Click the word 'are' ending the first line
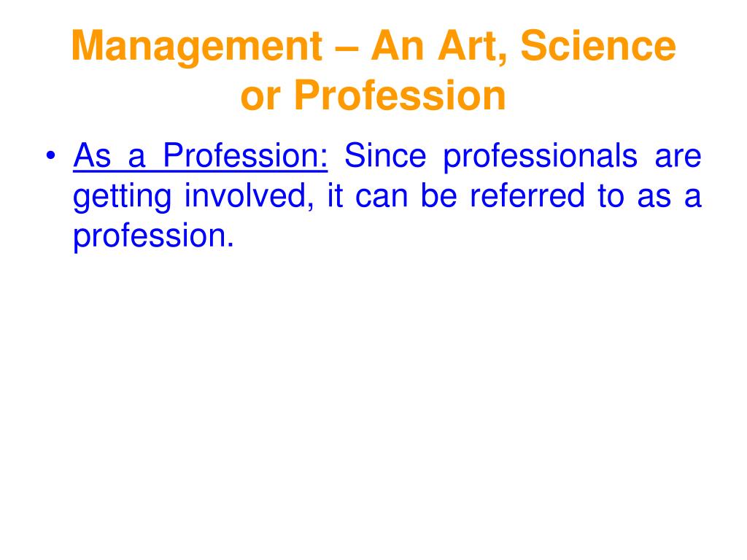Viewport: 747px width, 560px height. [678, 157]
